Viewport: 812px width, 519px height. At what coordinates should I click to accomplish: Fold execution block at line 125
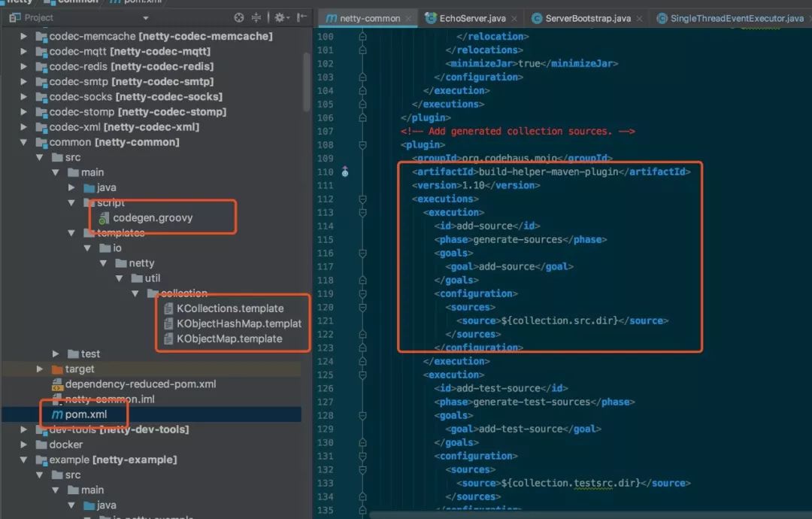pos(362,375)
